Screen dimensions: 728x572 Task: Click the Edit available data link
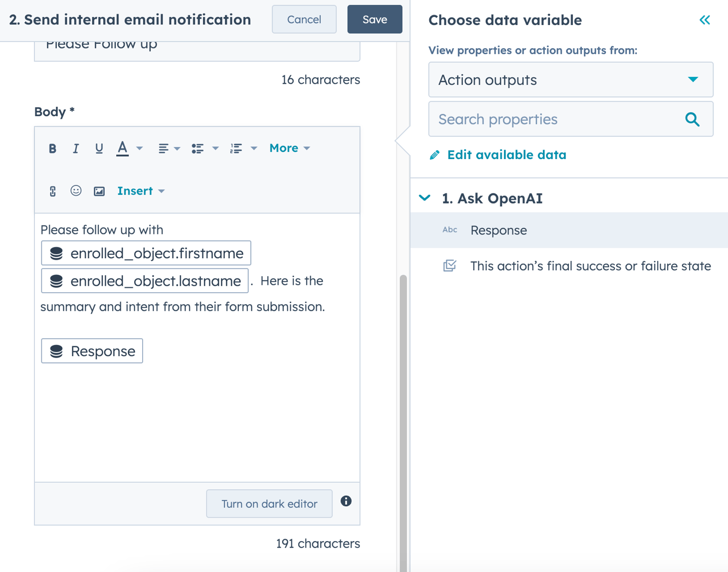coord(506,155)
